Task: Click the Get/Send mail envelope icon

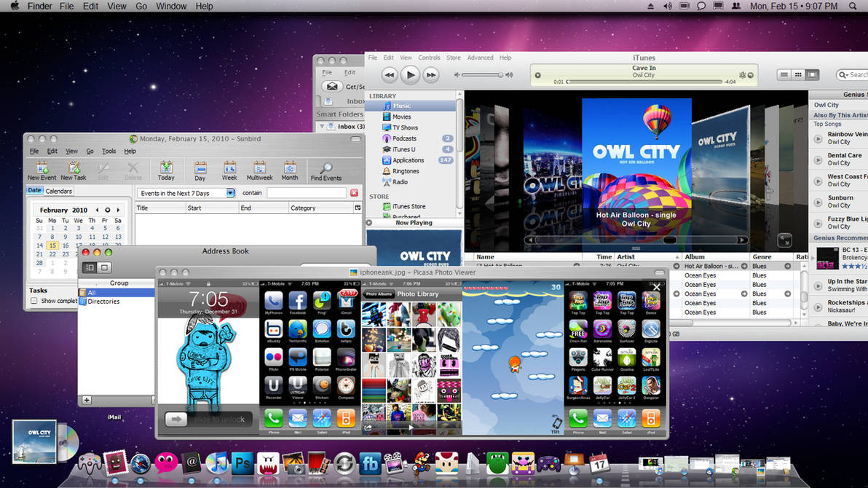Action: click(332, 87)
